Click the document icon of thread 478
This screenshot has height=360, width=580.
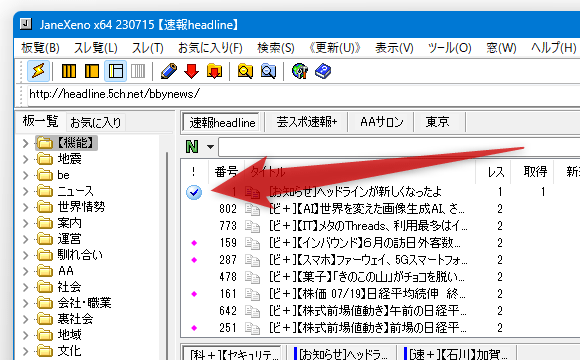pyautogui.click(x=252, y=277)
